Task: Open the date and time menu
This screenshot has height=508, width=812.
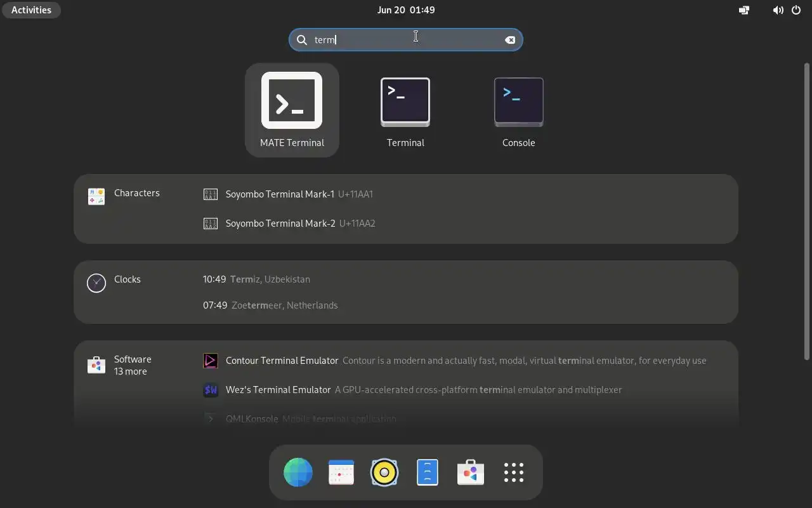Action: coord(406,10)
